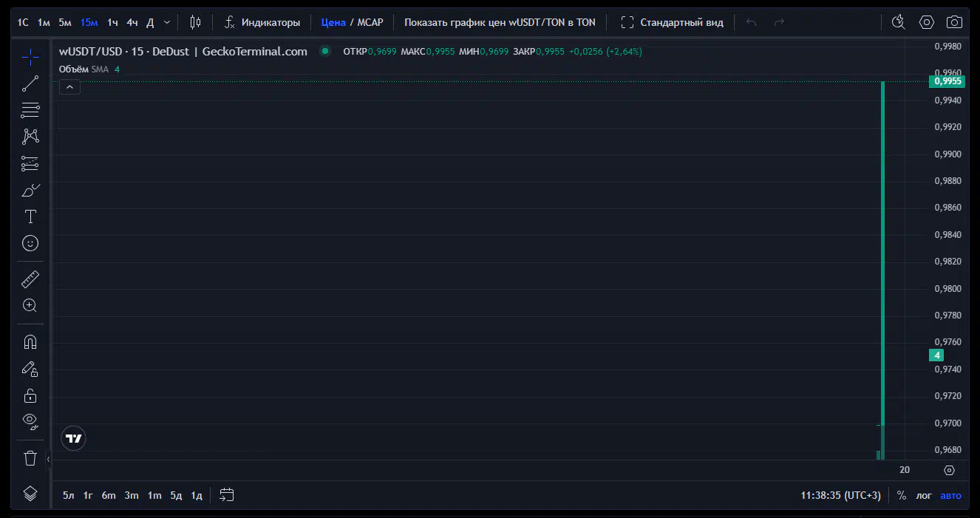Collapse the indicator legend chevron
This screenshot has height=518, width=980.
pyautogui.click(x=69, y=87)
